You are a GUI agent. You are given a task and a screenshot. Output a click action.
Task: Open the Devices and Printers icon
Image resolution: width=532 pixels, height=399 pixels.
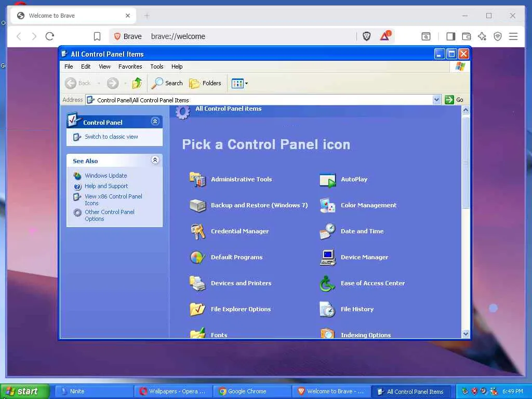(x=197, y=283)
